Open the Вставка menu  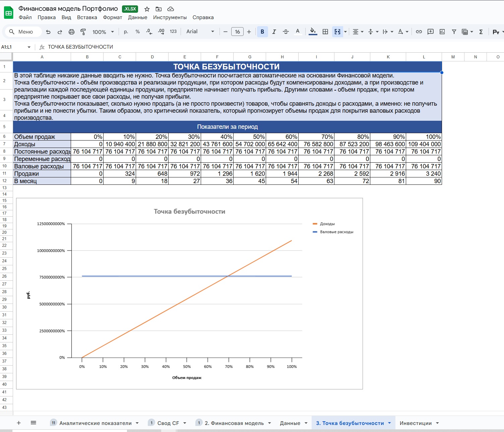pyautogui.click(x=87, y=17)
